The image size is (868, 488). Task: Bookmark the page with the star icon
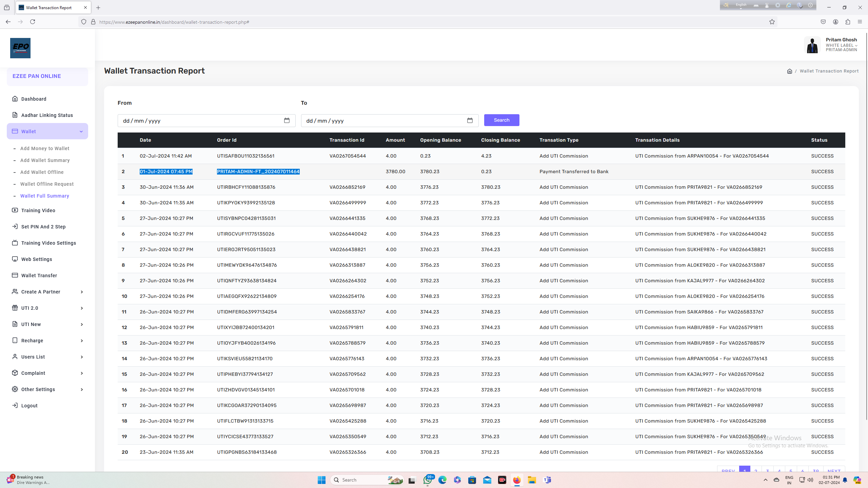[772, 22]
